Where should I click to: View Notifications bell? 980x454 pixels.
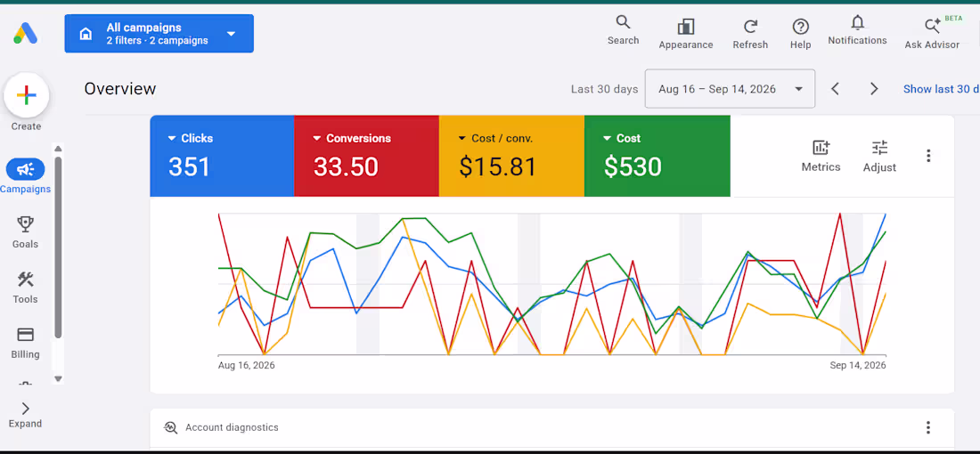coord(857,30)
